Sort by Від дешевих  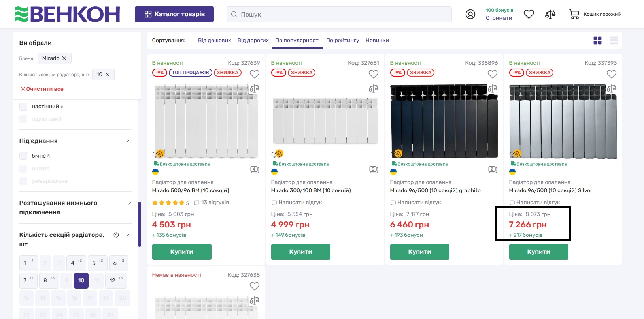[215, 40]
